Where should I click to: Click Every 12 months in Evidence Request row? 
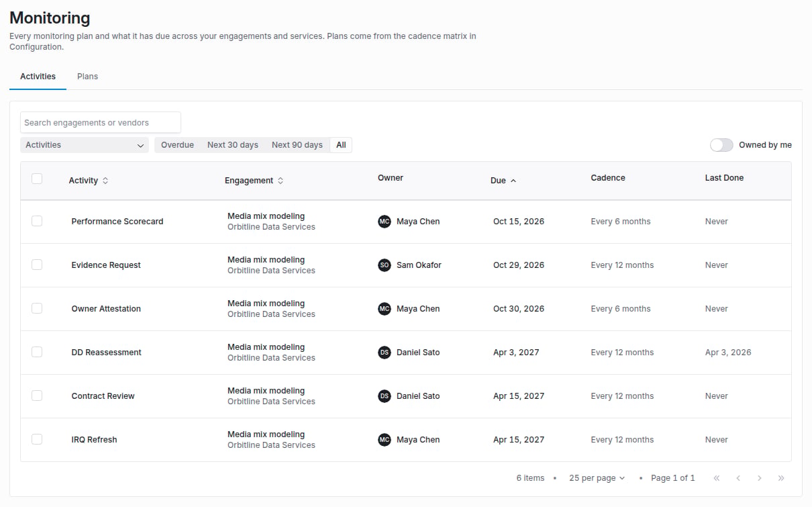622,265
